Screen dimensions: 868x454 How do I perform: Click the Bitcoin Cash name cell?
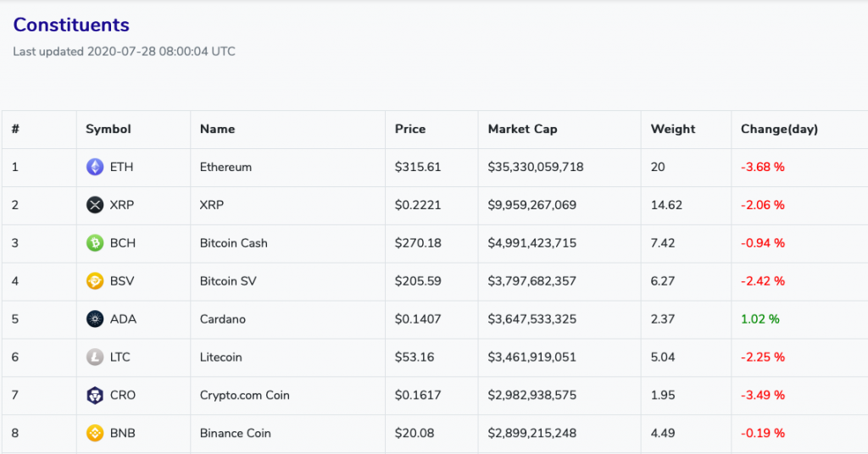tap(234, 243)
